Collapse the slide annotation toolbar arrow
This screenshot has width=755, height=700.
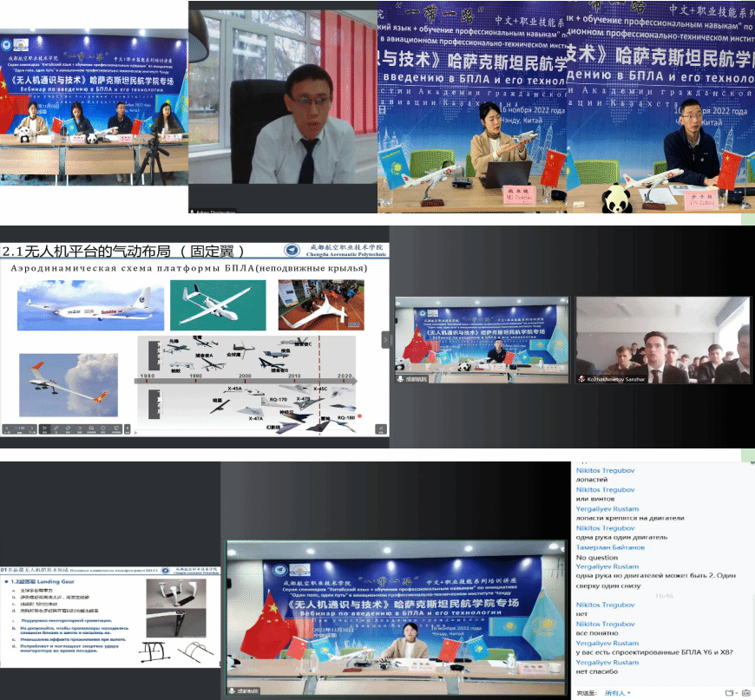click(x=127, y=428)
